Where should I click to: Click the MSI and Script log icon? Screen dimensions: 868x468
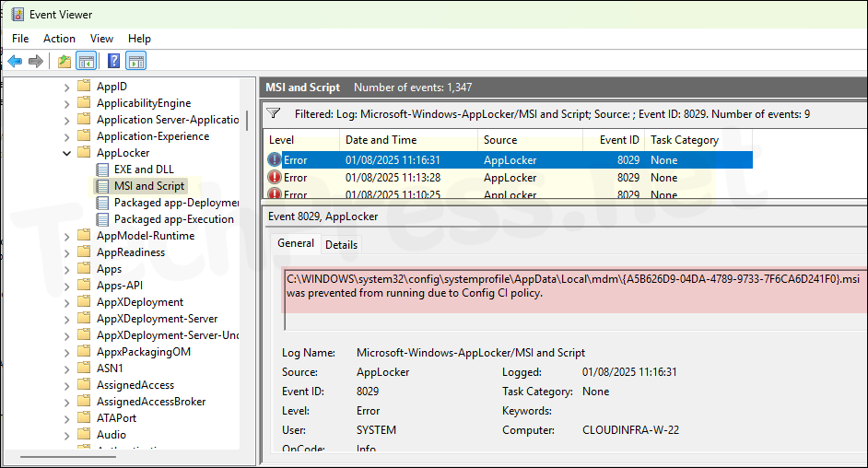click(x=102, y=186)
